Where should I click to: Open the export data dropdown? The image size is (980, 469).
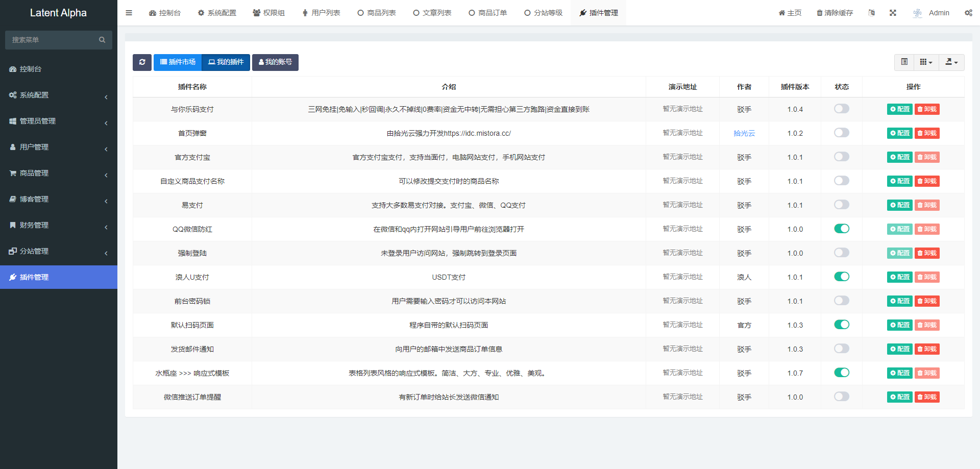[x=951, y=62]
